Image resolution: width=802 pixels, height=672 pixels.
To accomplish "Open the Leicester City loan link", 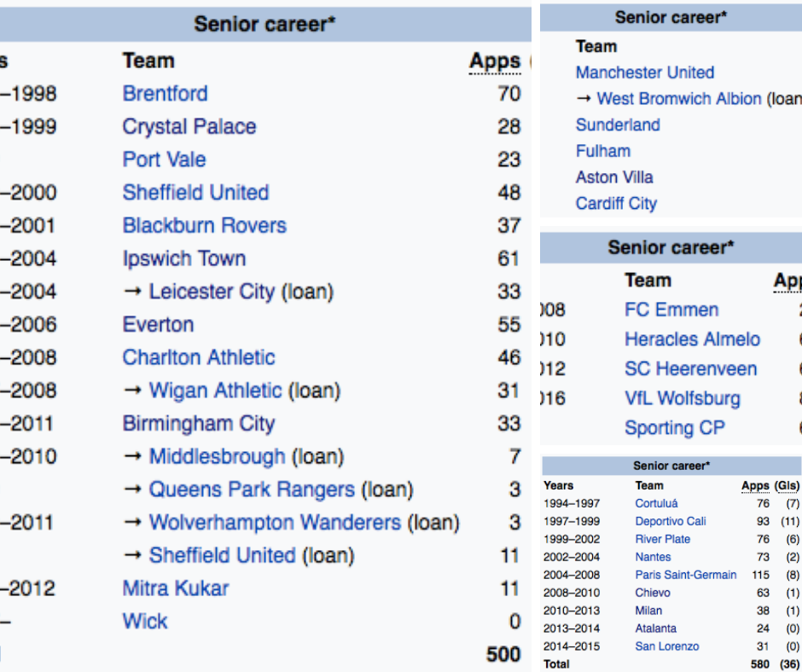I will [212, 292].
